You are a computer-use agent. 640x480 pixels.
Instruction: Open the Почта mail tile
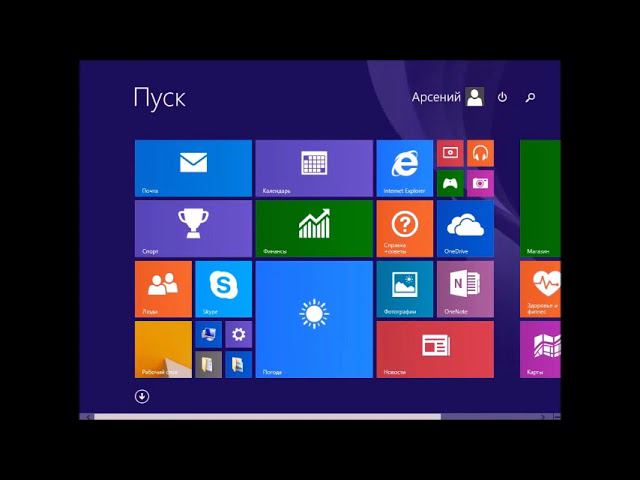point(193,168)
